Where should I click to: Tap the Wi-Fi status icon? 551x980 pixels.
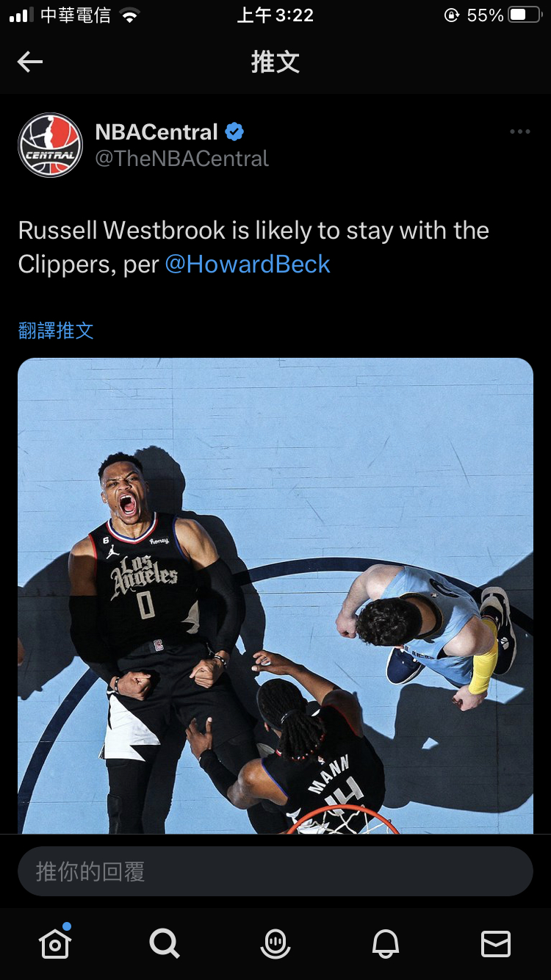[x=130, y=15]
